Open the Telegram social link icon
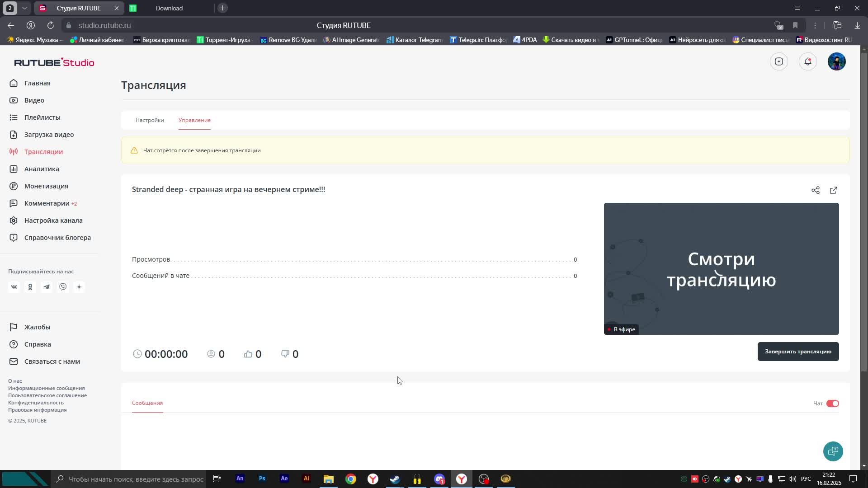Viewport: 868px width, 488px height. [47, 287]
